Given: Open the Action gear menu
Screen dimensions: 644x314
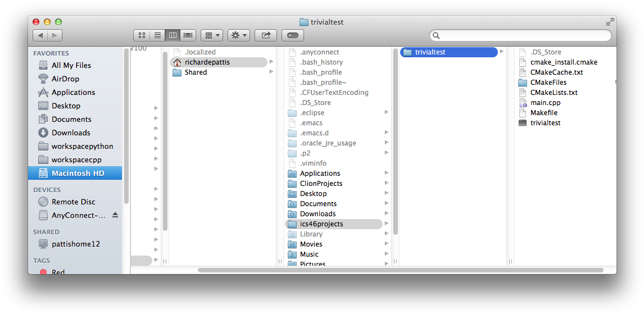Looking at the screenshot, I should (239, 35).
